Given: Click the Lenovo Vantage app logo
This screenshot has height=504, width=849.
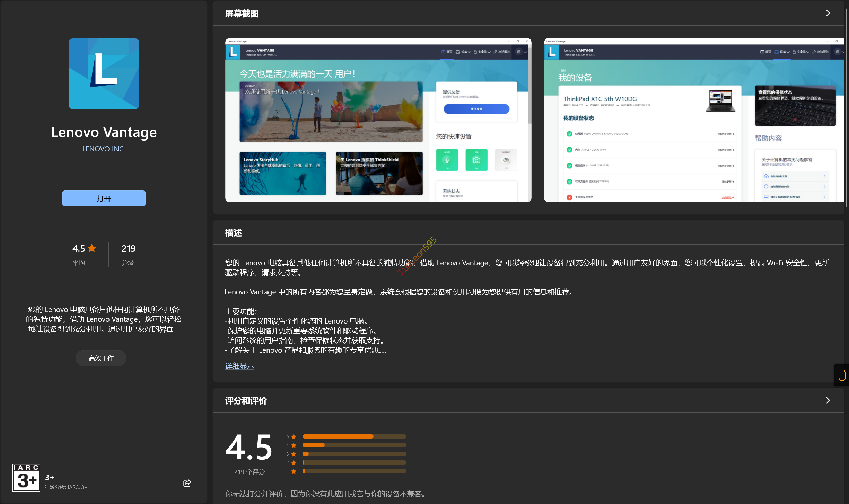Looking at the screenshot, I should coord(104,74).
